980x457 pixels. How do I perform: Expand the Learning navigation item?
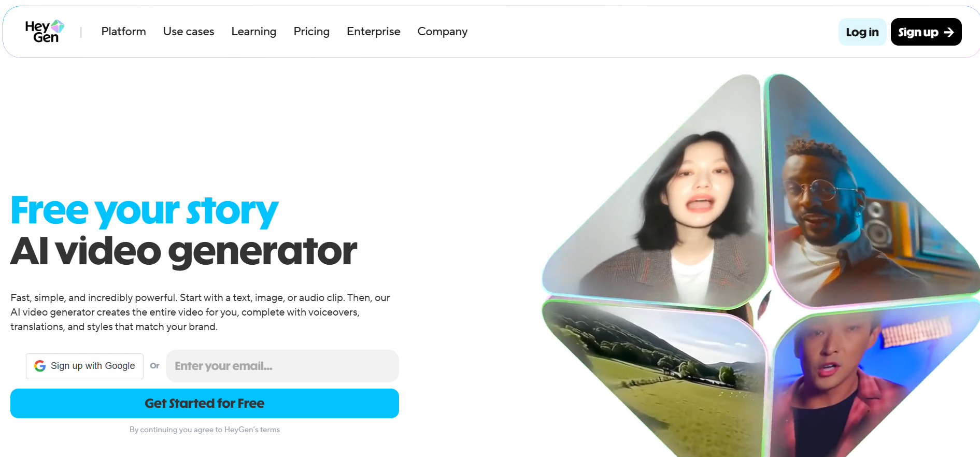254,32
